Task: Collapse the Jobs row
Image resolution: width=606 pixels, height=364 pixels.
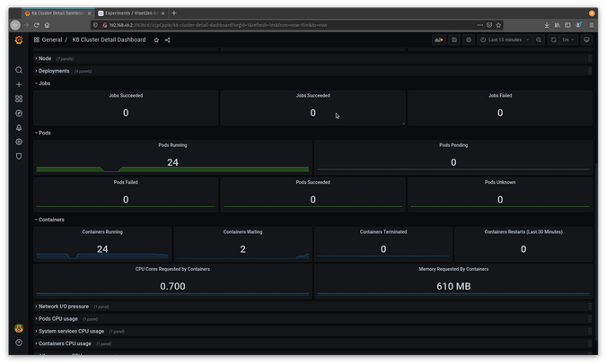Action: tap(44, 83)
